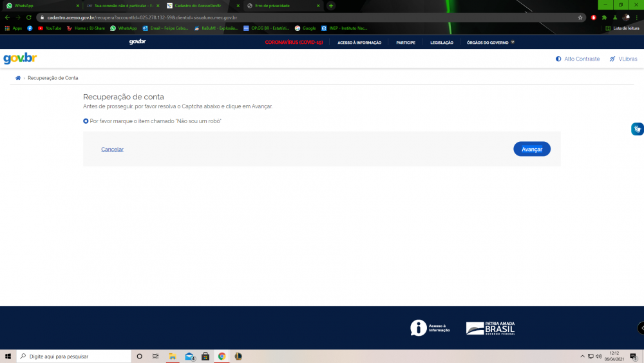Reload the current page
This screenshot has width=644, height=363.
[x=29, y=17]
